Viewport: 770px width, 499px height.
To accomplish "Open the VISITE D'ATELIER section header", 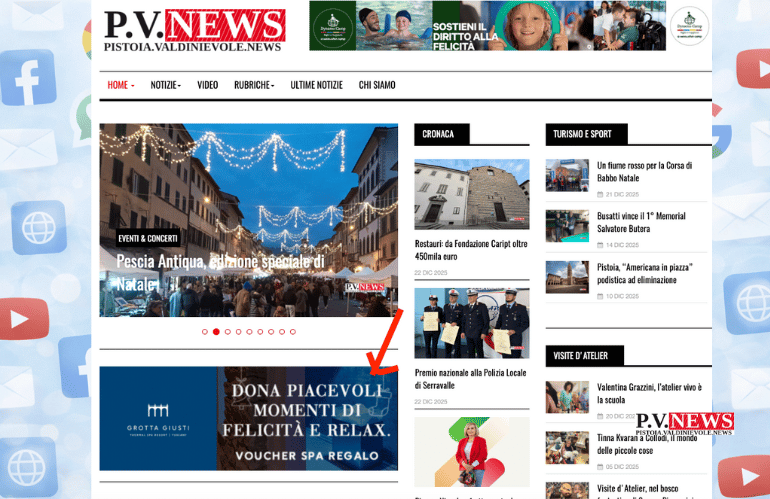I will point(584,356).
